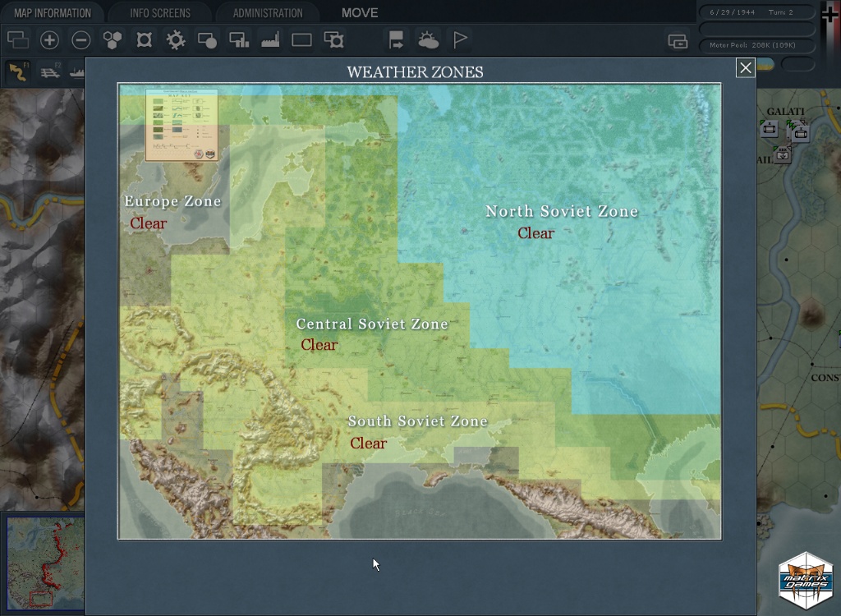Click the overlapping windows icon at top left
Screen dimensions: 841x616
pyautogui.click(x=17, y=39)
